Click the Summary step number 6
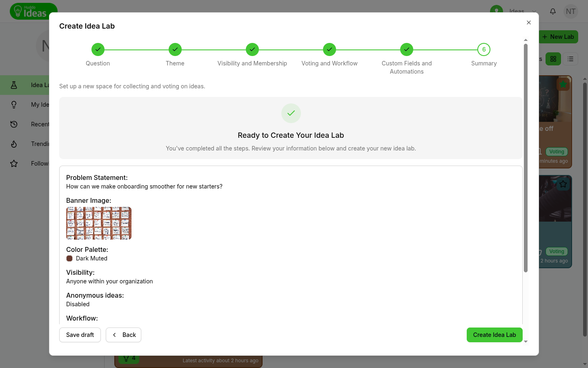 (x=484, y=49)
